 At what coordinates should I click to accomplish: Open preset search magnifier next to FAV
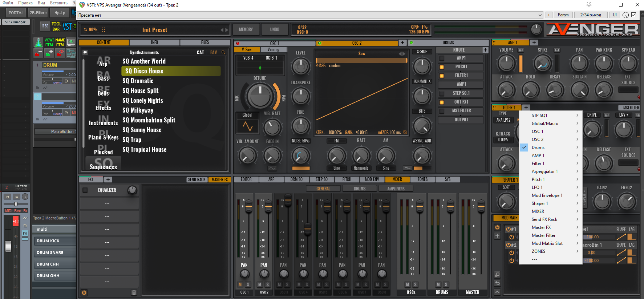[223, 52]
